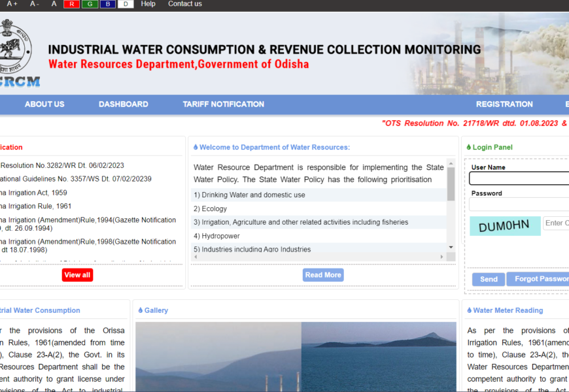Open the DASHBOARD menu item
569x392 pixels.
(x=123, y=105)
